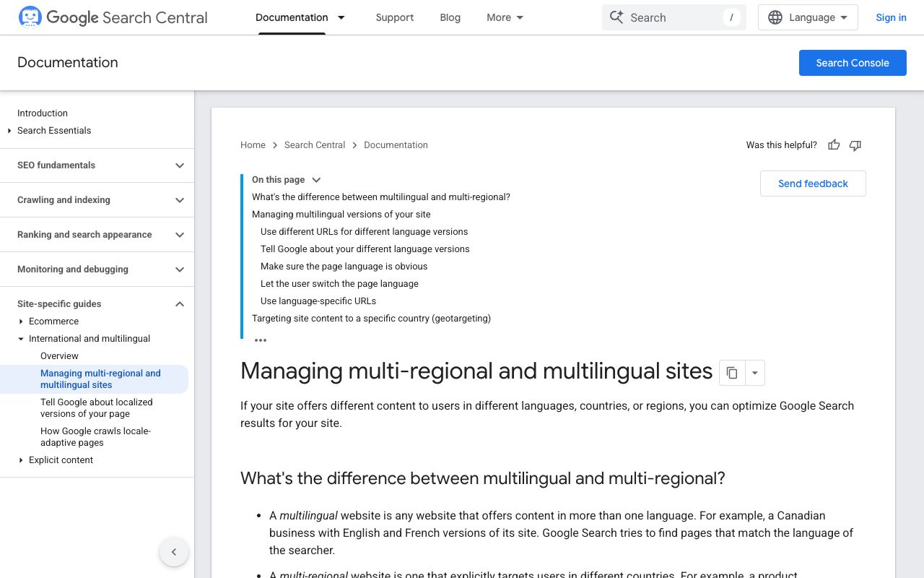924x578 pixels.
Task: Collapse the On this page list
Action: tap(316, 180)
